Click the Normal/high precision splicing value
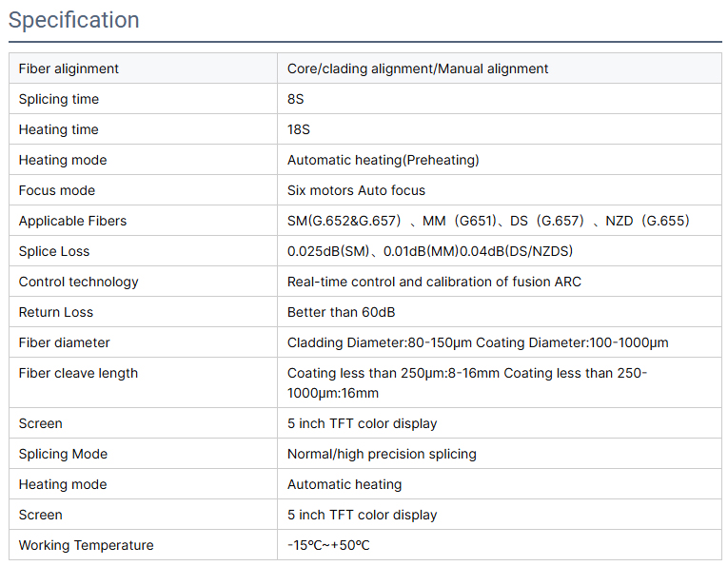 coord(382,454)
